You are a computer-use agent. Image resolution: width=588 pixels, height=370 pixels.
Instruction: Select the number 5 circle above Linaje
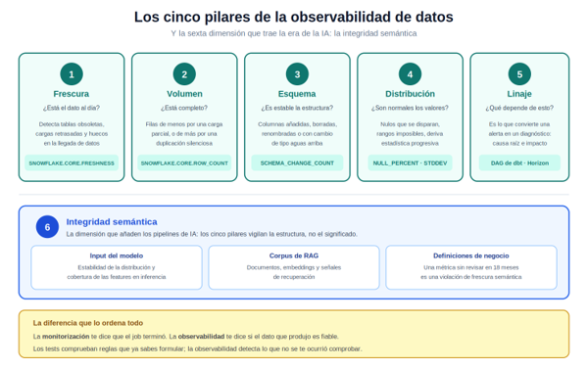point(519,74)
